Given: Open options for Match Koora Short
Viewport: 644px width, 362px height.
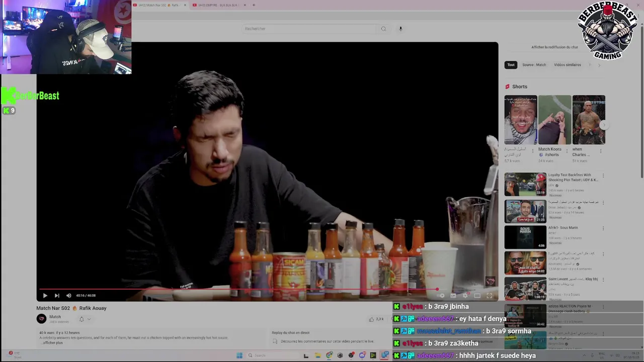Looking at the screenshot, I should (567, 151).
